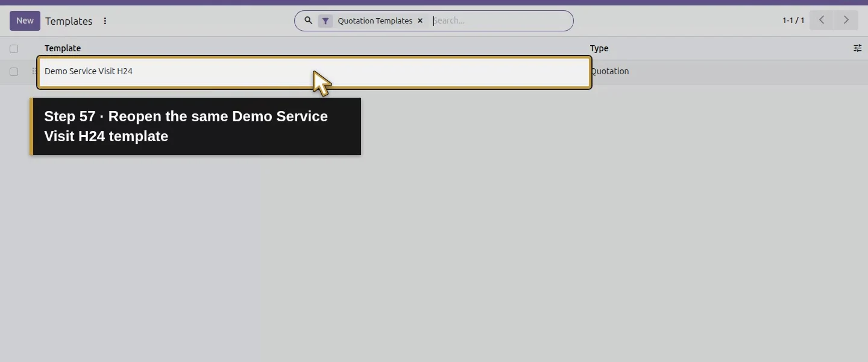Viewport: 868px width, 362px height.
Task: Open the Templates actions kebab menu
Action: [105, 21]
